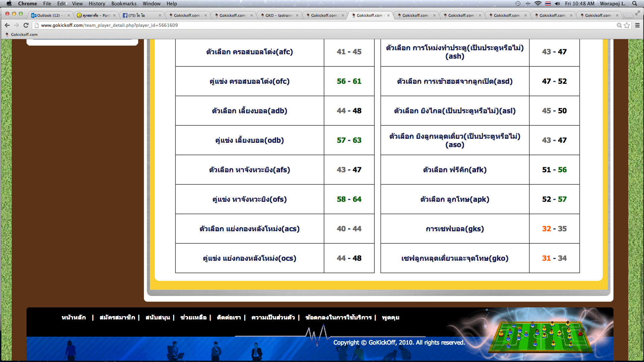
Task: Click the volume icon in the menu bar
Action: click(557, 4)
